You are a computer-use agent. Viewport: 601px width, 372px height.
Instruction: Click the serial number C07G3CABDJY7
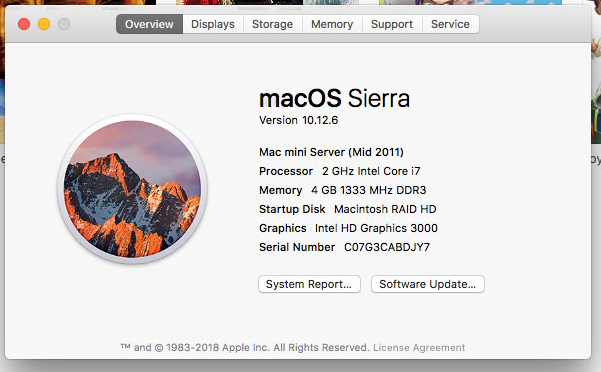387,247
